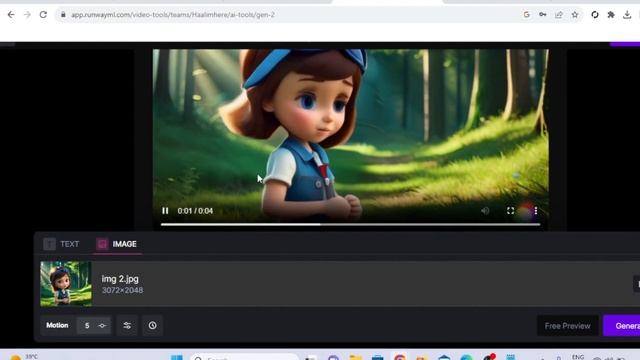Open browser extensions puzzle icon
640x360 pixels.
tap(611, 15)
